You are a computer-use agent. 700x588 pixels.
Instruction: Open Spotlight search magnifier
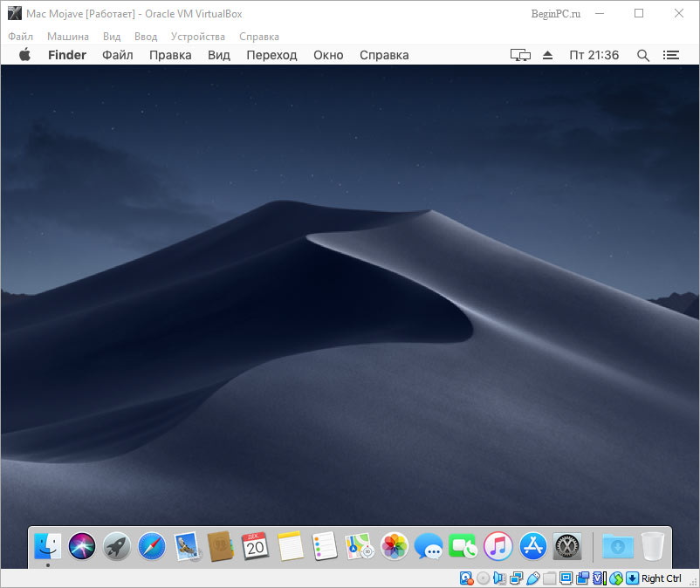(x=643, y=55)
